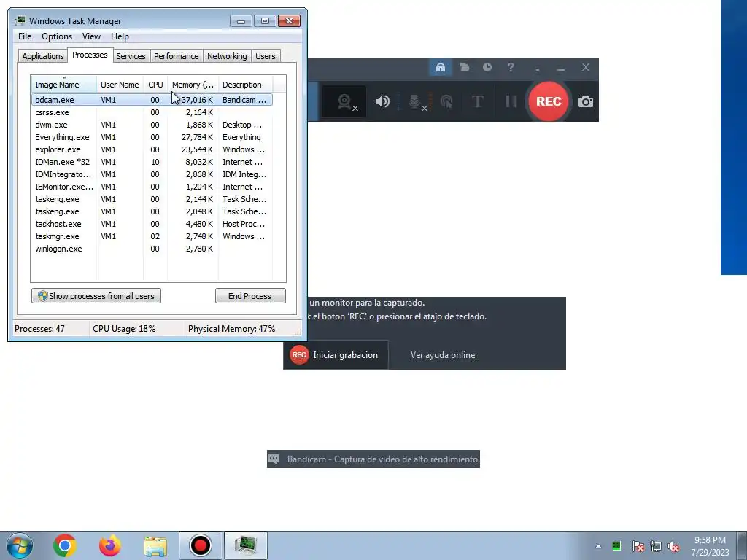Click the Bandicam speech bubble message icon

[274, 459]
